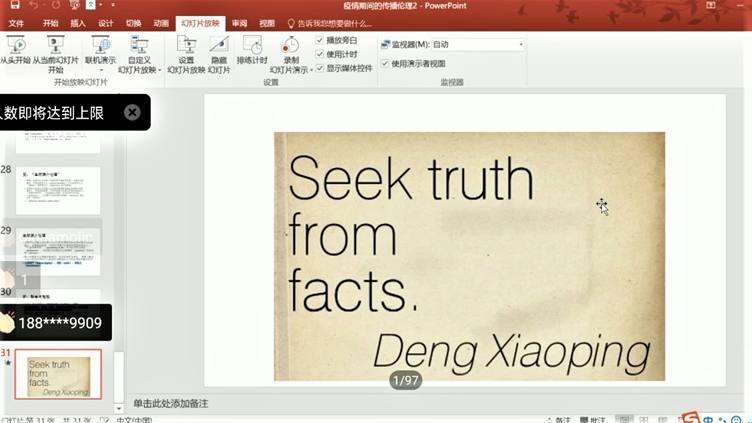Toggle Use Timings (使用计时) checkbox
Screen dimensions: 752x423
320,55
